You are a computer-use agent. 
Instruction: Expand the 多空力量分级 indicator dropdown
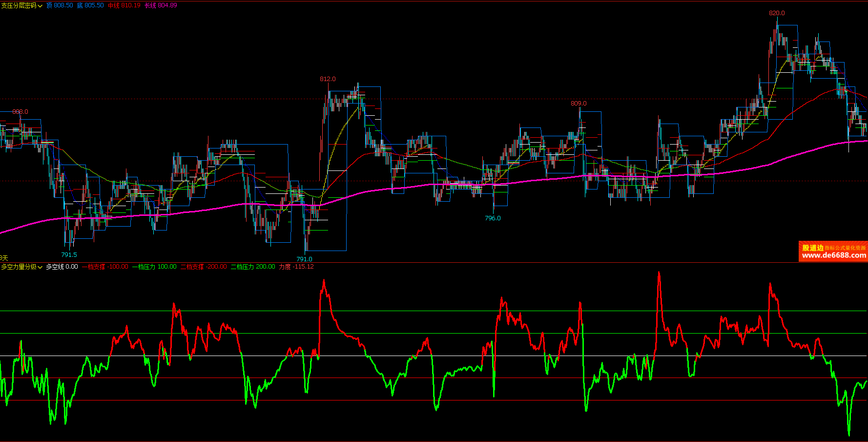pyautogui.click(x=22, y=267)
